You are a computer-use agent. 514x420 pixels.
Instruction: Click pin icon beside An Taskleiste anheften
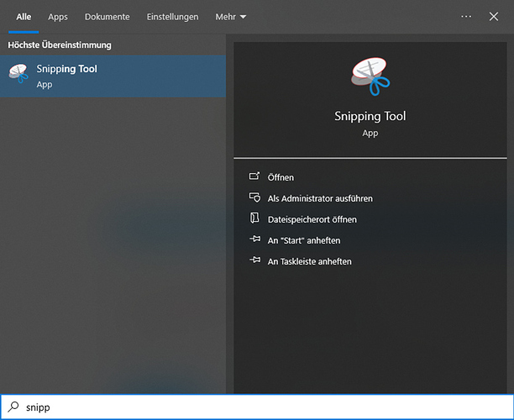[255, 260]
